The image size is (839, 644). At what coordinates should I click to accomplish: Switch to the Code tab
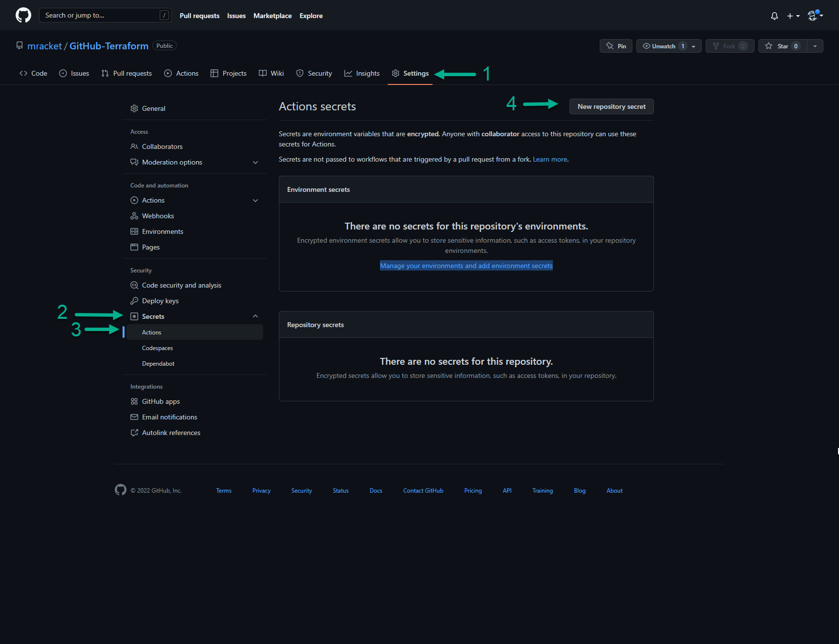[33, 73]
